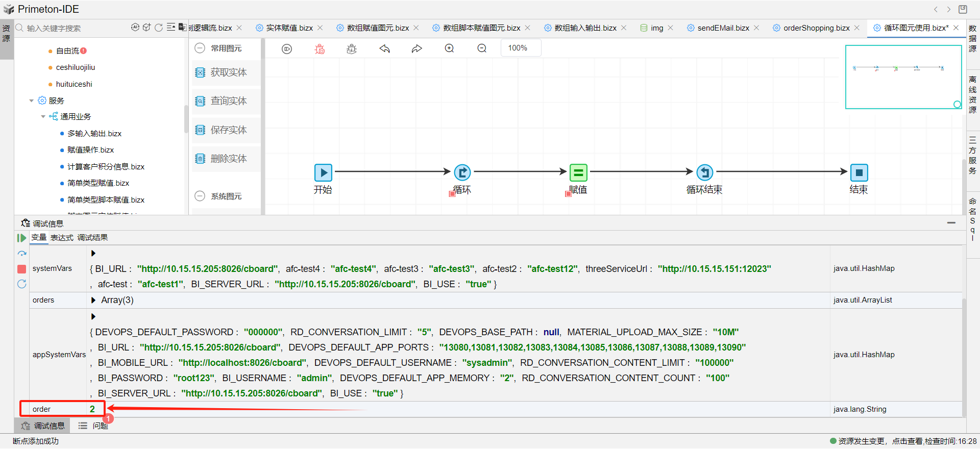
Task: Click the run flow icon in canvas toolbar
Action: tap(287, 49)
